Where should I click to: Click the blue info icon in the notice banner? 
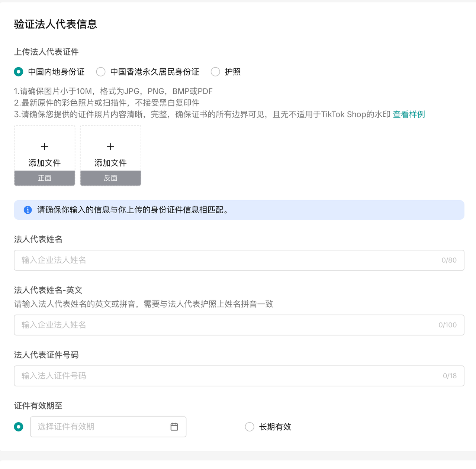(x=28, y=210)
